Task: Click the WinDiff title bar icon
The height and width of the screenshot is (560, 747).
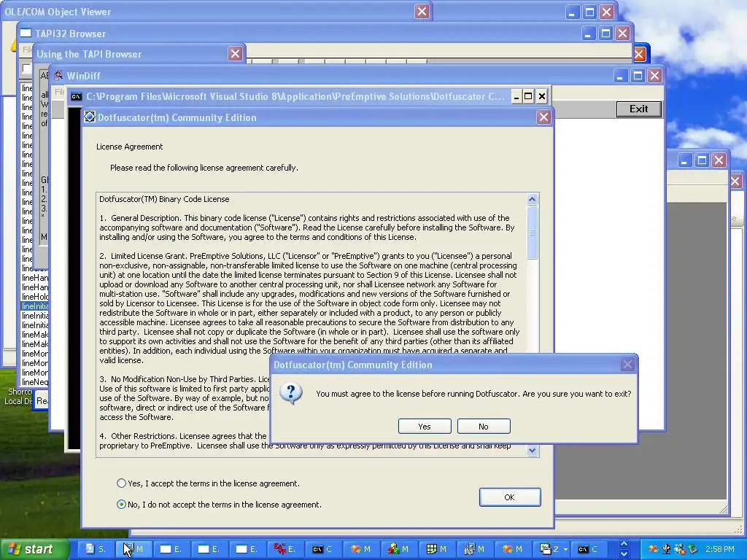Action: 58,75
